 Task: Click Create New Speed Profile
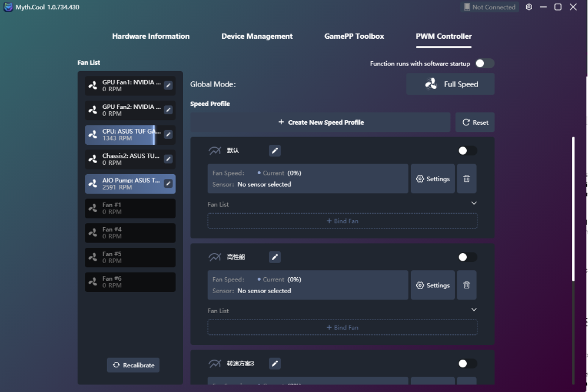click(x=320, y=122)
